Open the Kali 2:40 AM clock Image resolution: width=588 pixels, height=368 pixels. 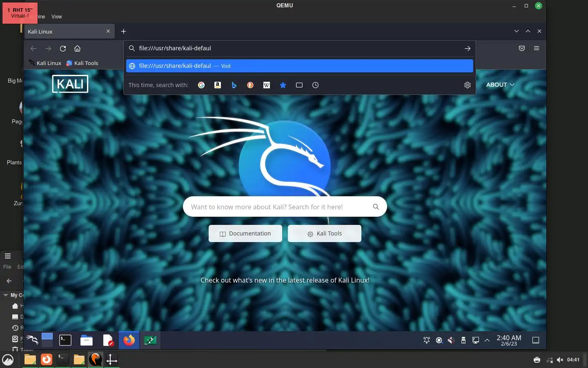coord(509,340)
